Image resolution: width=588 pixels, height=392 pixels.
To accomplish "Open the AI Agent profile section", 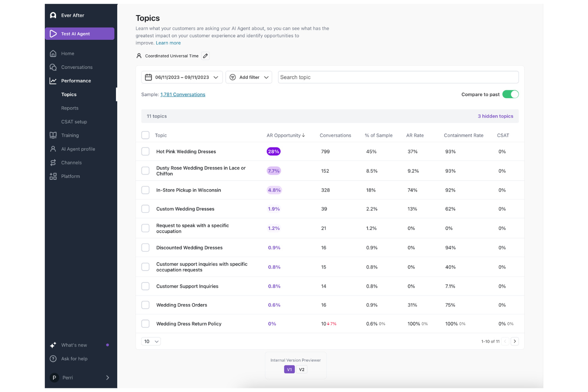I will pos(78,149).
